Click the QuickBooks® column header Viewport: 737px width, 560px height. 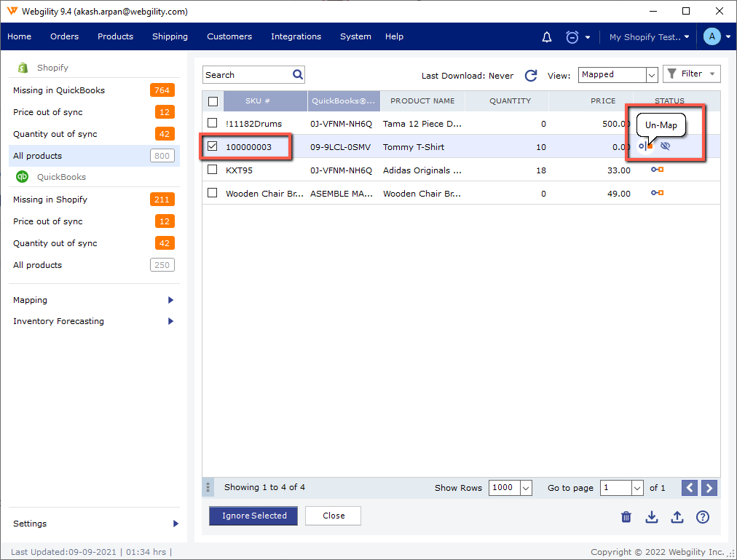coord(344,101)
